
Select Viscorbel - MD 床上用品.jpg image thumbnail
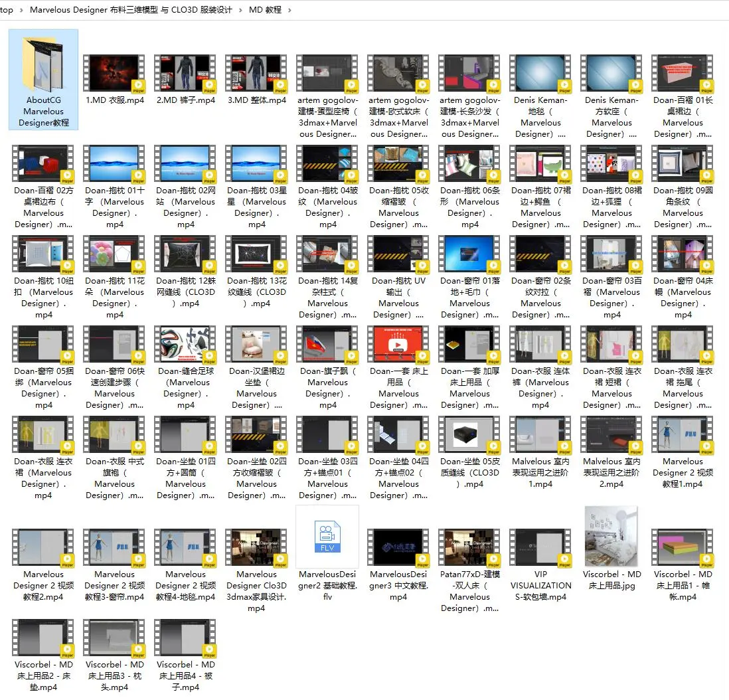coord(611,536)
